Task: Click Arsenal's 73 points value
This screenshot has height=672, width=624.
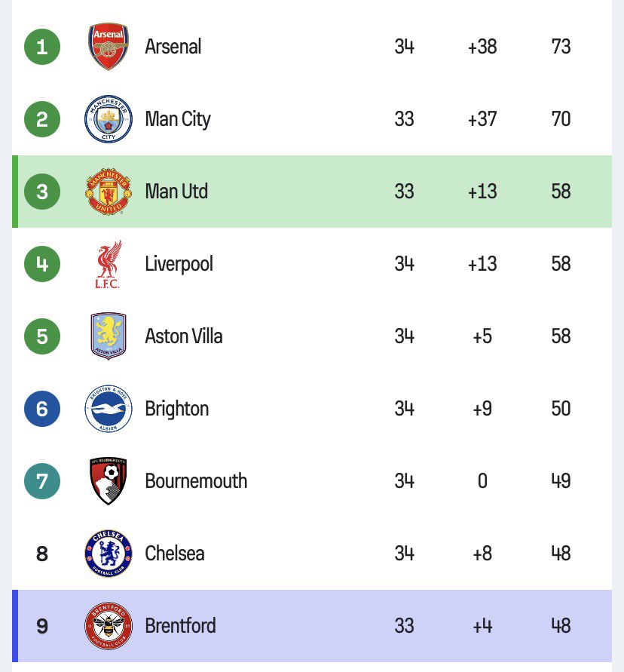Action: pos(561,47)
